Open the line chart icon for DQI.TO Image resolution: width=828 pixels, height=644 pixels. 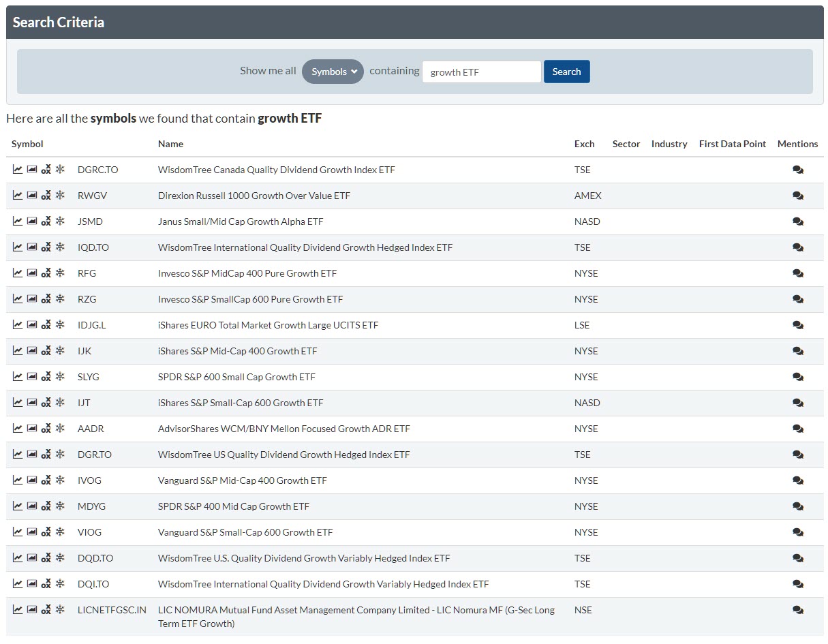[x=18, y=583]
